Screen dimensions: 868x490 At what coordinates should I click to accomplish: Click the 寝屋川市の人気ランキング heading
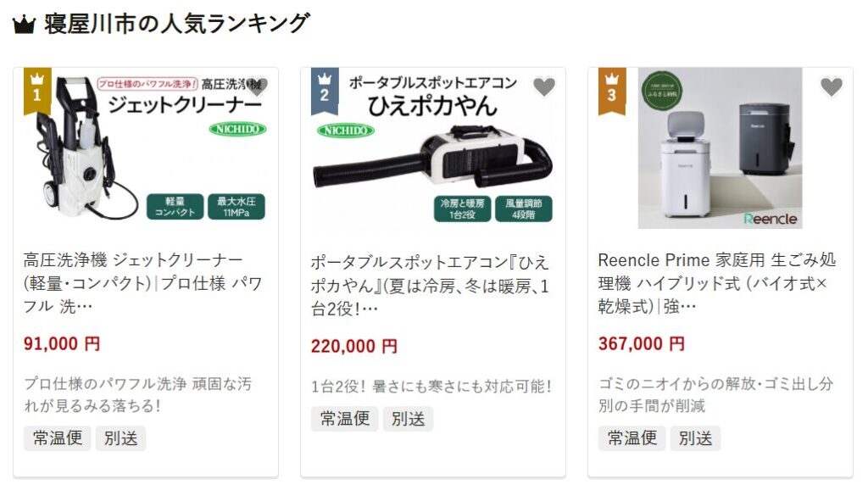point(176,24)
